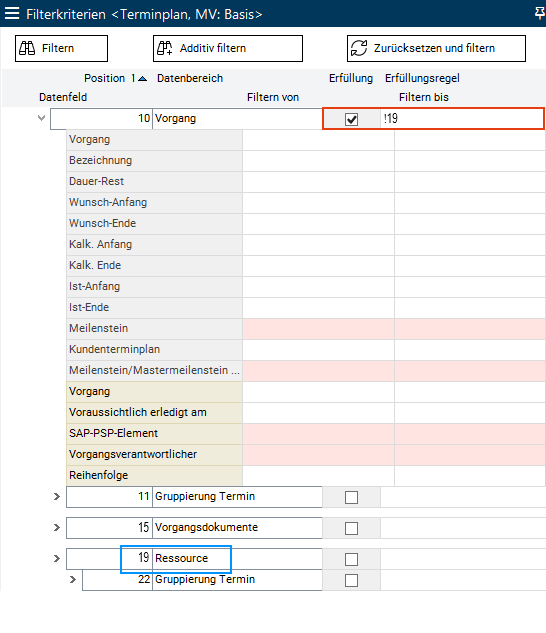Click the binoculars icon on Filtern

pos(27,48)
